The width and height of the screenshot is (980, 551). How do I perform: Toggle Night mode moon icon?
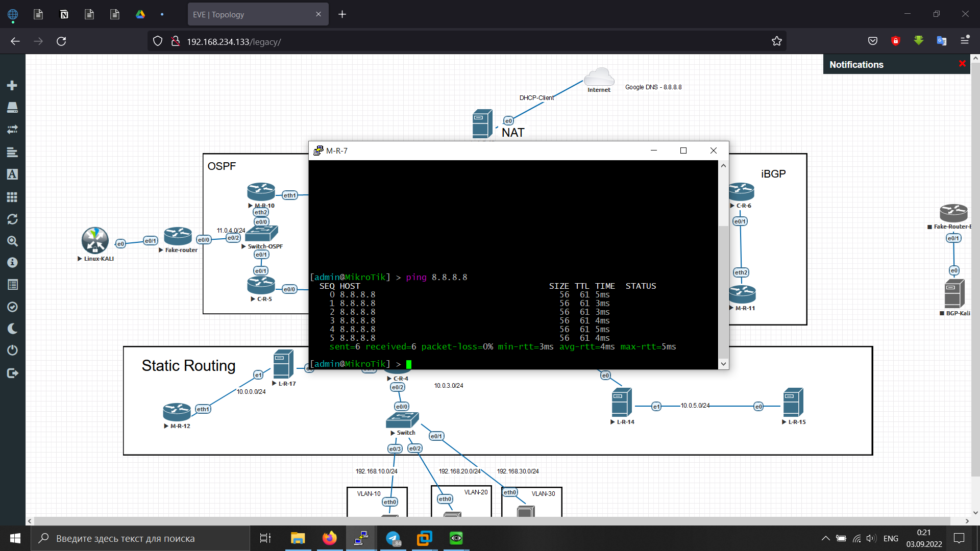coord(12,329)
